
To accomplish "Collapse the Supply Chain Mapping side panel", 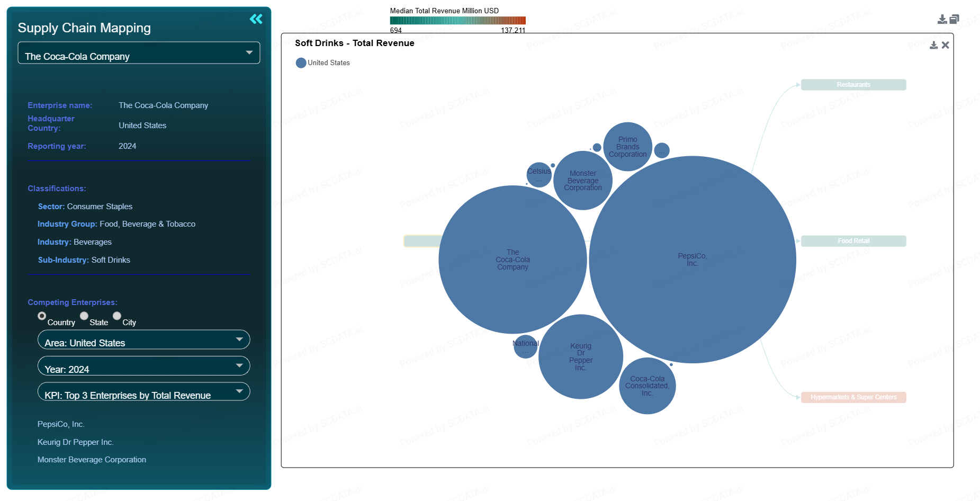I will [x=256, y=19].
